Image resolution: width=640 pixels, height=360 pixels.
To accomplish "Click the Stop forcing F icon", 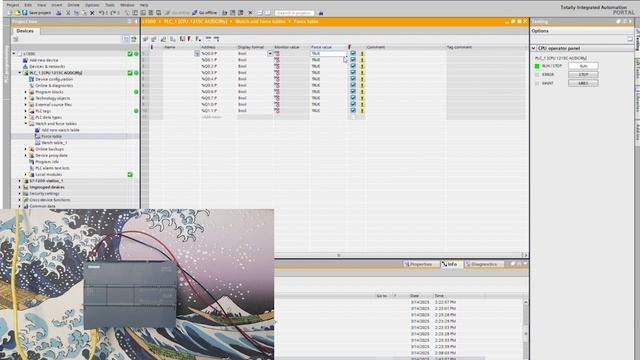I will (198, 39).
